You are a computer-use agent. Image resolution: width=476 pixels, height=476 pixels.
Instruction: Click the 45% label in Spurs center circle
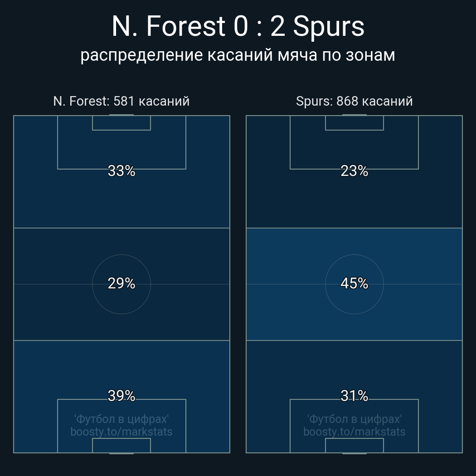(354, 283)
